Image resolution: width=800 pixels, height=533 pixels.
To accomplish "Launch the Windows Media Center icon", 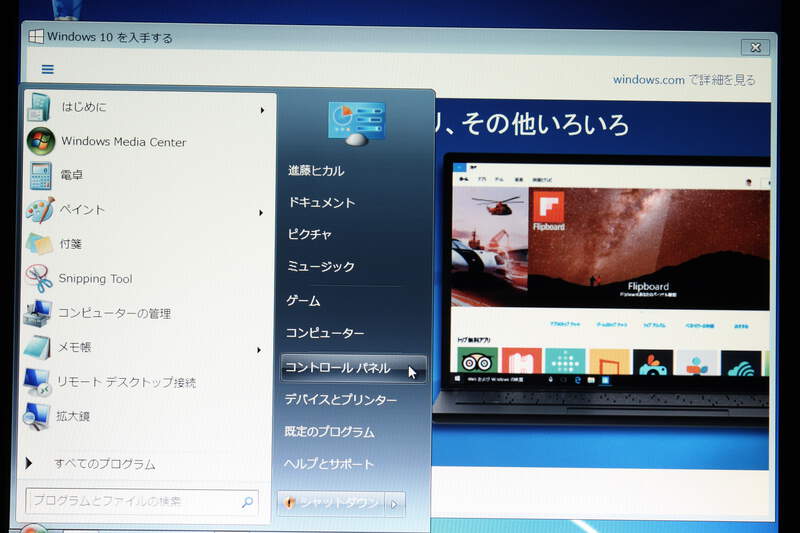I will (x=41, y=141).
